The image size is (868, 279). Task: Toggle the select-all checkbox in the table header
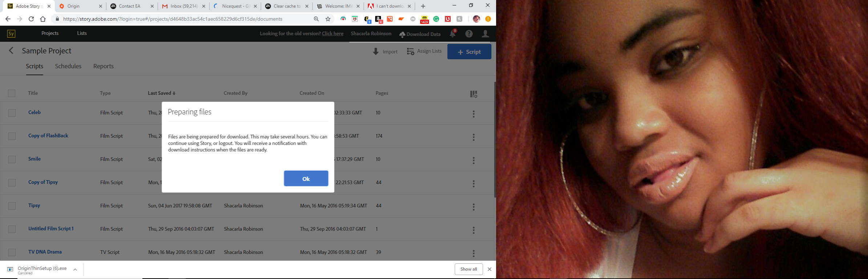12,93
